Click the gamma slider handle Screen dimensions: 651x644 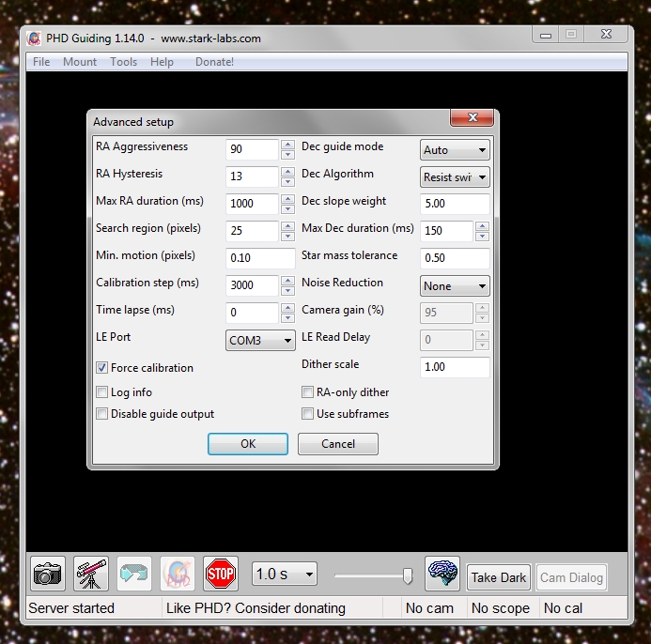pyautogui.click(x=408, y=575)
